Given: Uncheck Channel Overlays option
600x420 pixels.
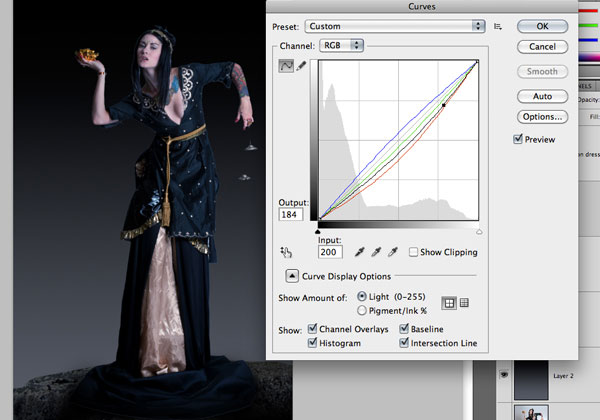Looking at the screenshot, I should (314, 329).
